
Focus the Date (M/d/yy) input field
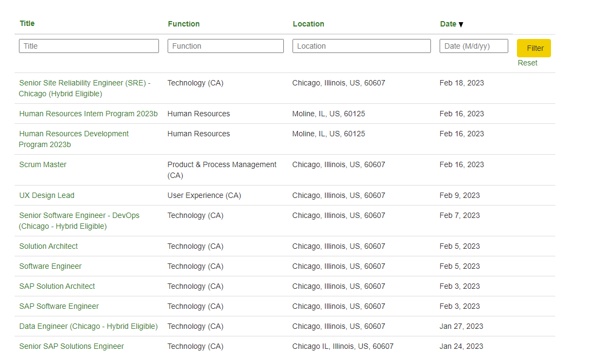[x=474, y=46]
